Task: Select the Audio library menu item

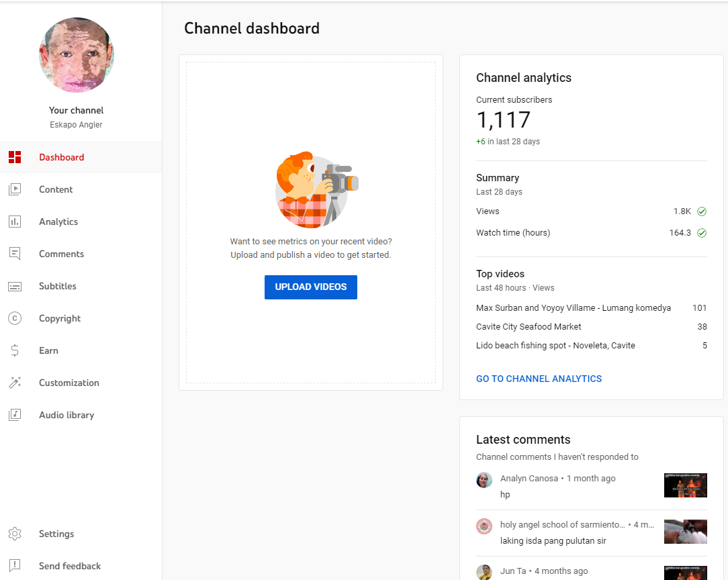Action: 66,415
